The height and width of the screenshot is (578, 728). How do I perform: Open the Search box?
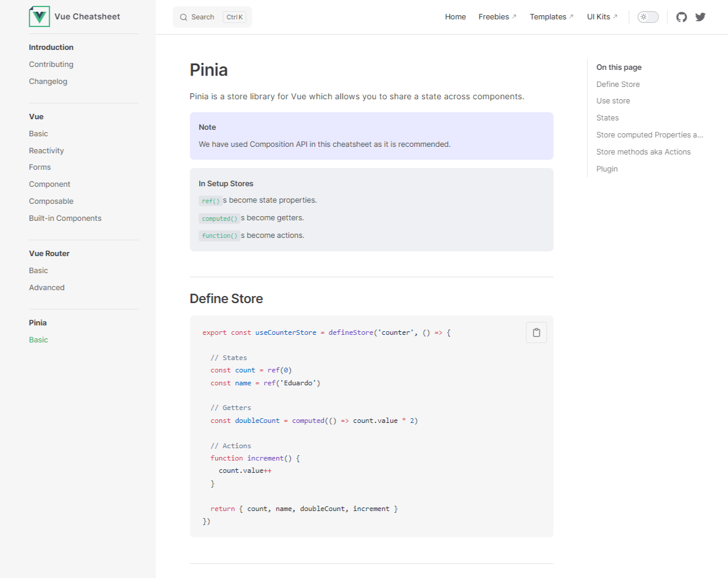tap(212, 17)
